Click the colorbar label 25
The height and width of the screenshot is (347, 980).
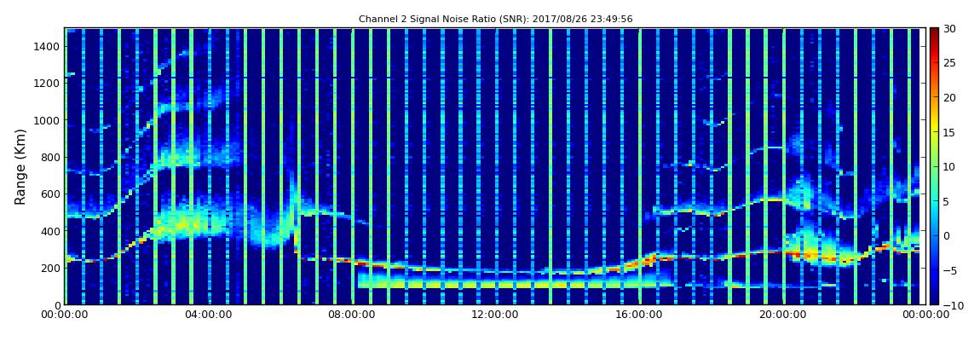(949, 62)
